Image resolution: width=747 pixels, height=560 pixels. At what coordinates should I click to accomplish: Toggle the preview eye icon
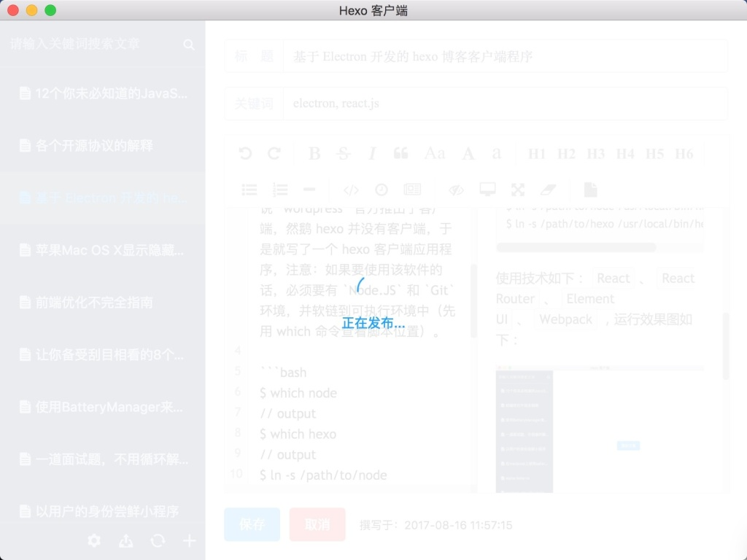click(456, 190)
